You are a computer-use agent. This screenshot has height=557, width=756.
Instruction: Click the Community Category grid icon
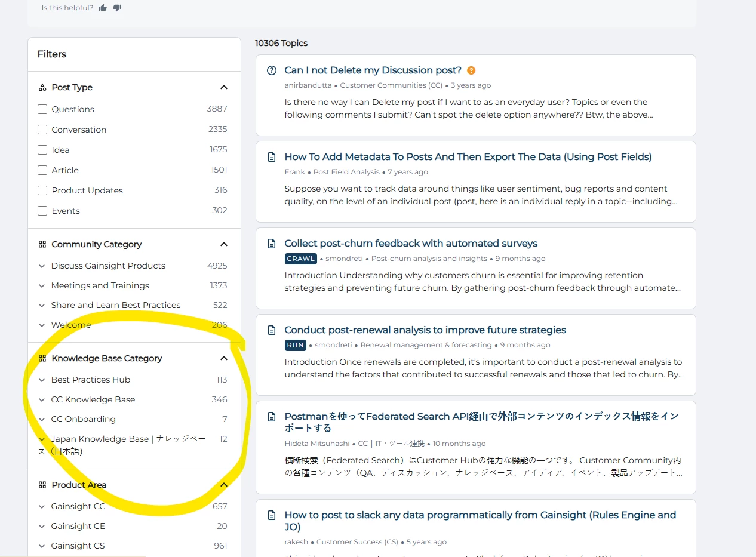click(x=42, y=244)
